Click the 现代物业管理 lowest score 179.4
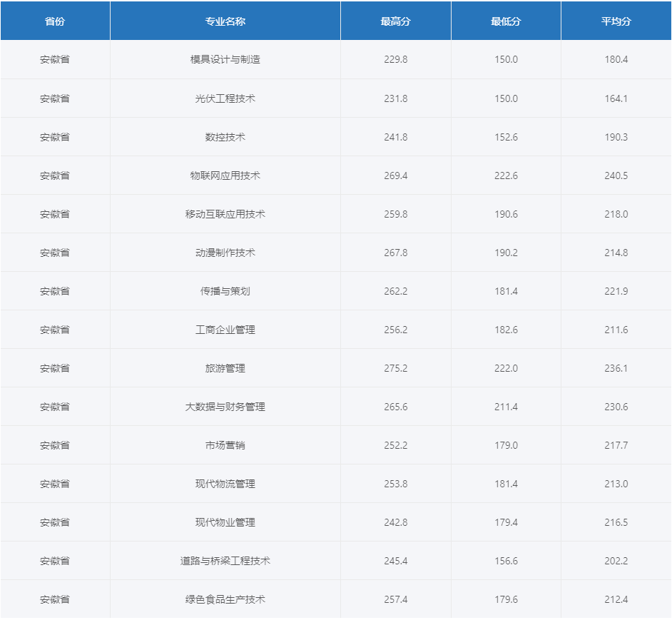The image size is (672, 620). coord(506,522)
